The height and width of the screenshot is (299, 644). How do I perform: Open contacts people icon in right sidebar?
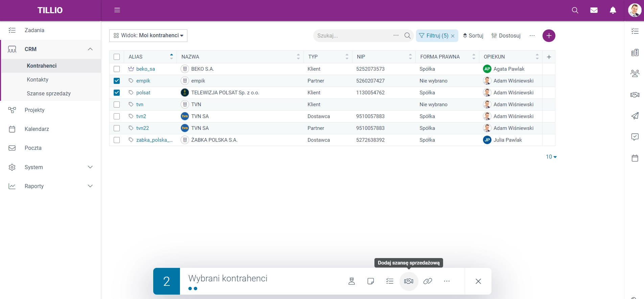coord(635,73)
